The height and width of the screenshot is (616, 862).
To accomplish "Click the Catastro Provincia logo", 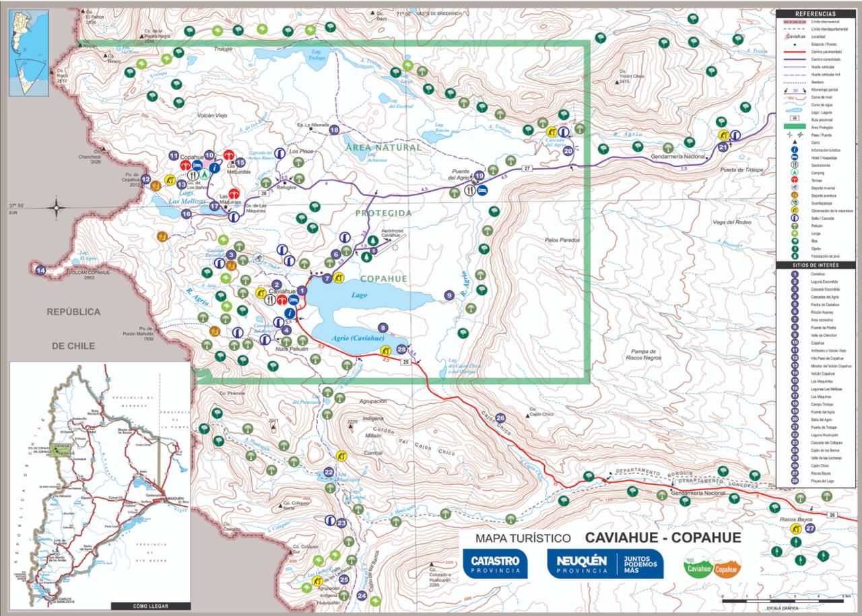I will click(x=495, y=563).
